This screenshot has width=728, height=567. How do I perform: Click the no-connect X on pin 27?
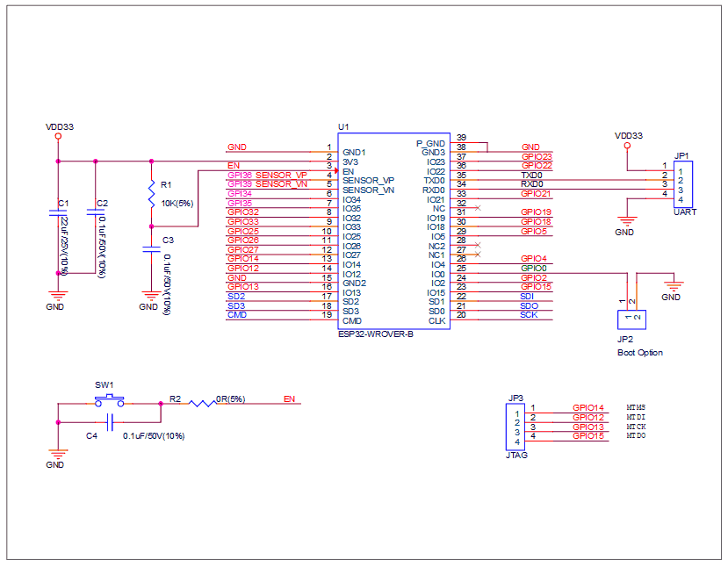(x=478, y=255)
